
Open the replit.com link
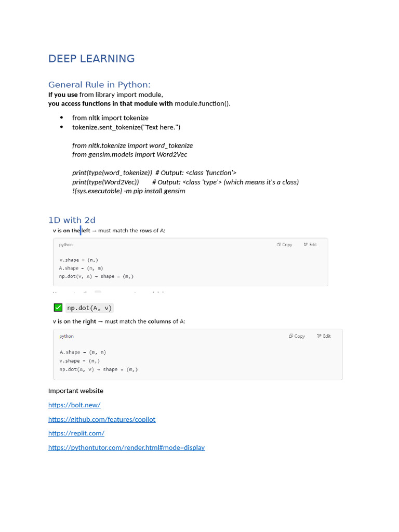click(76, 433)
